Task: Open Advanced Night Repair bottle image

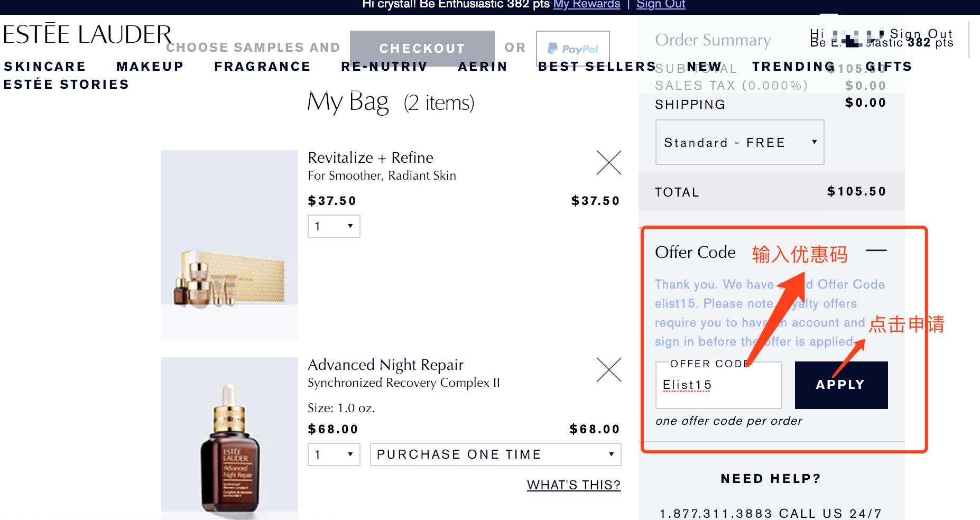Action: (229, 438)
